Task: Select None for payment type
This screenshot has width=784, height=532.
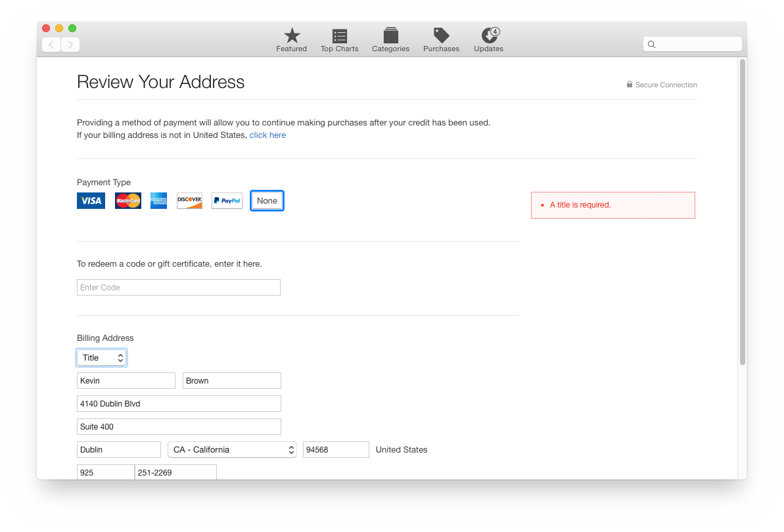Action: coord(267,201)
